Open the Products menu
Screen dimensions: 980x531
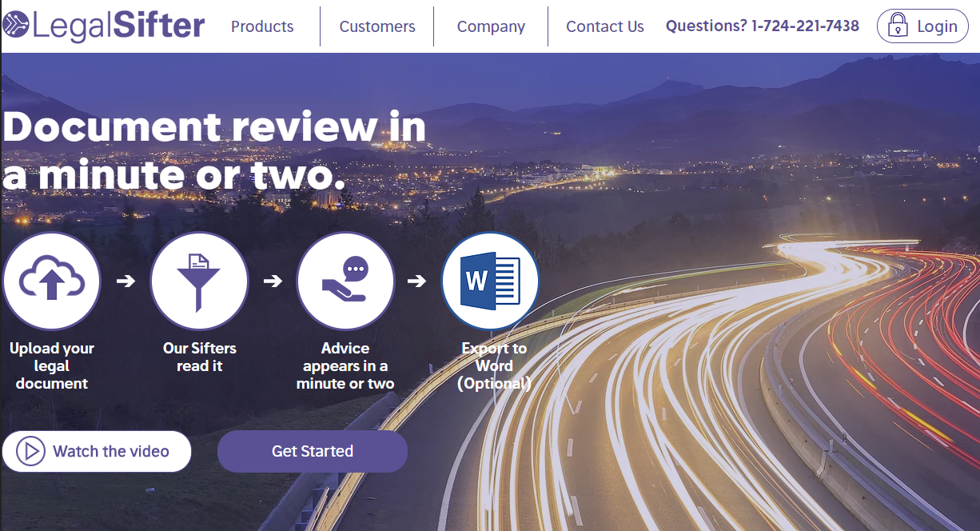click(262, 26)
